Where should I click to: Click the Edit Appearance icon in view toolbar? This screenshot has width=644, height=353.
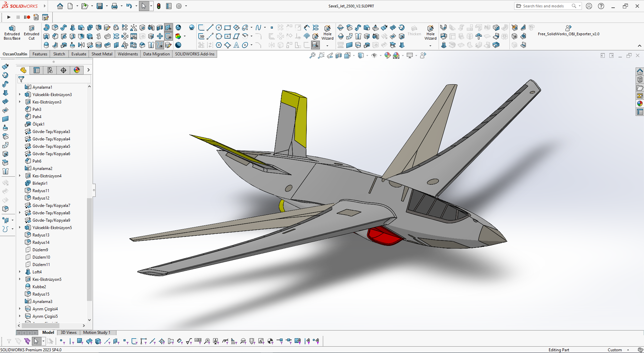pos(388,55)
